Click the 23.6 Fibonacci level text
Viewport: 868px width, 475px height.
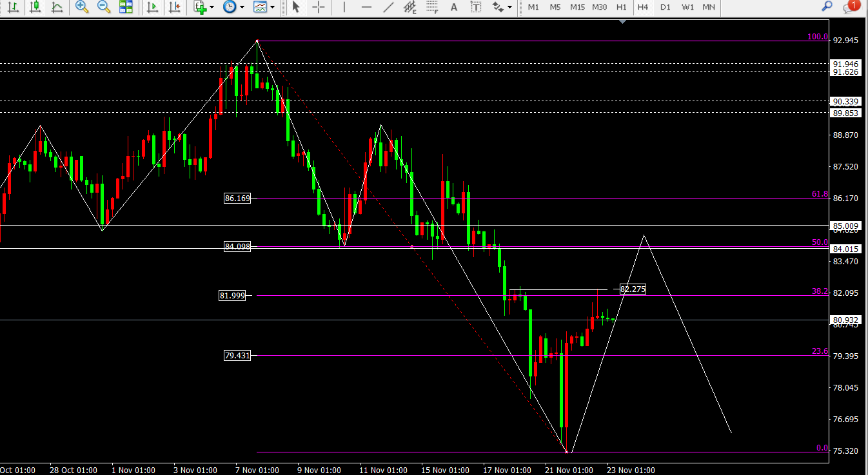click(x=820, y=351)
